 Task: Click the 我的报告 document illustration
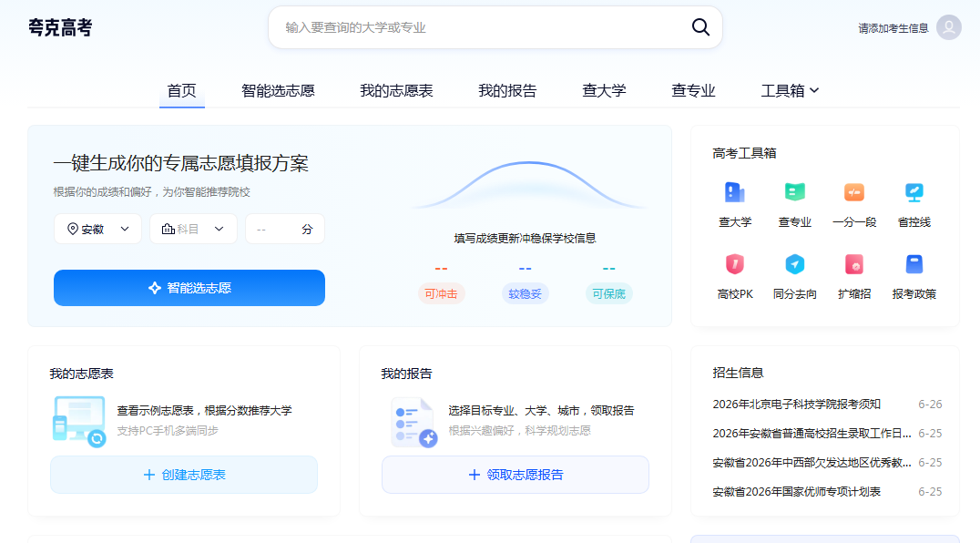(413, 423)
